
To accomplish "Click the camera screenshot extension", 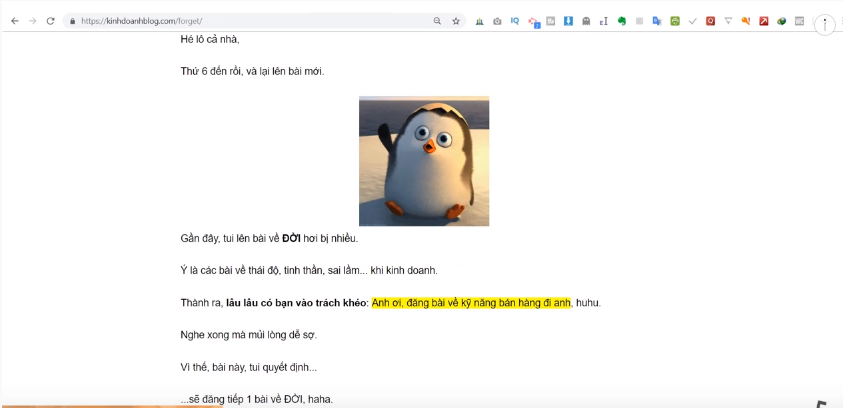I will pos(497,21).
